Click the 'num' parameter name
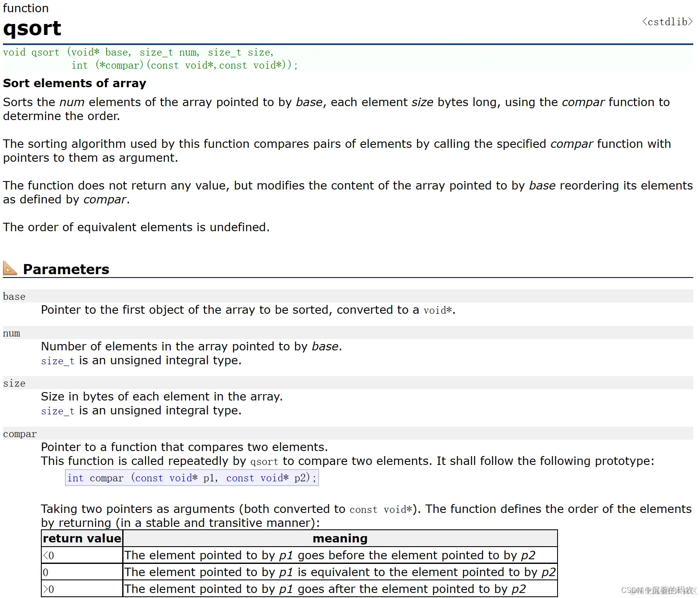Viewport: 700px width, 598px height. 11,333
